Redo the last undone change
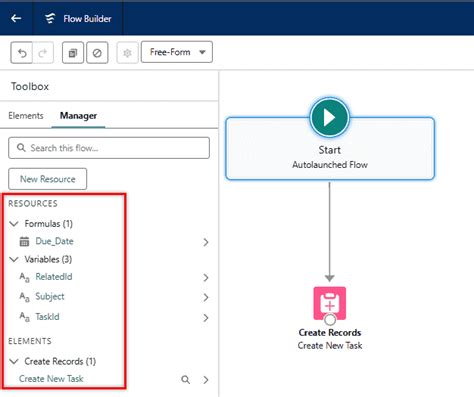Image resolution: width=474 pixels, height=397 pixels. pos(43,53)
